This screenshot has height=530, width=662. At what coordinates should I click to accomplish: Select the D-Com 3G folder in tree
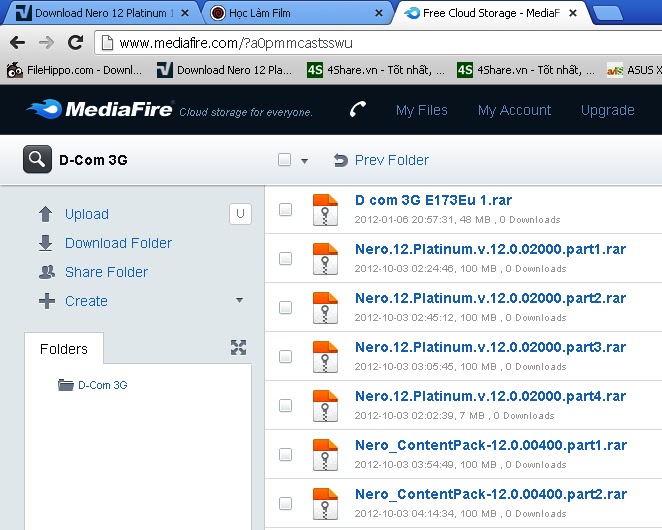pos(103,385)
